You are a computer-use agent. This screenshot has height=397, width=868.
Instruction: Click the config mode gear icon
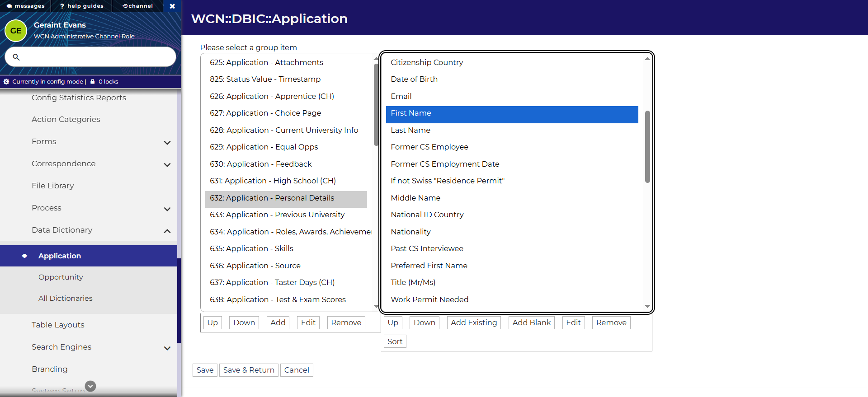coord(6,82)
